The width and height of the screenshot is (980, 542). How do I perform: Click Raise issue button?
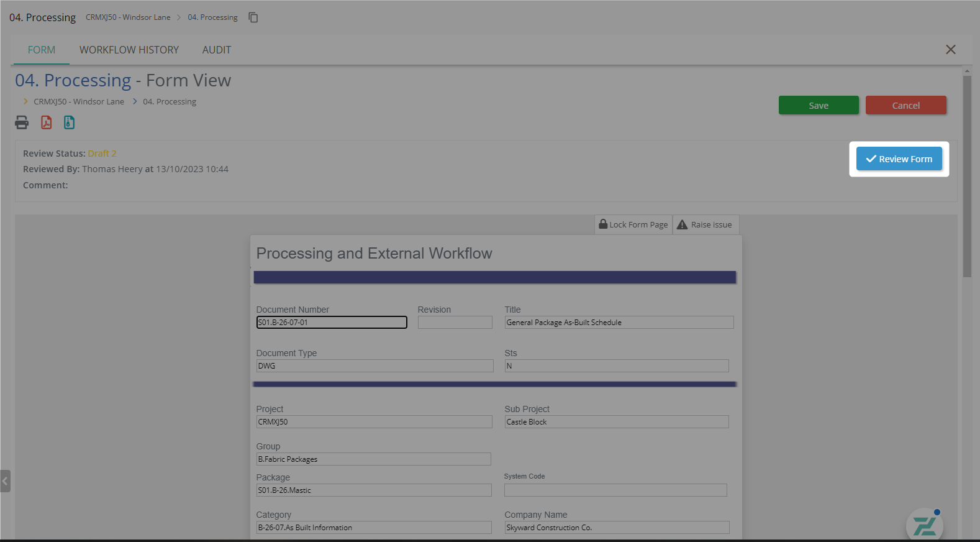point(706,225)
